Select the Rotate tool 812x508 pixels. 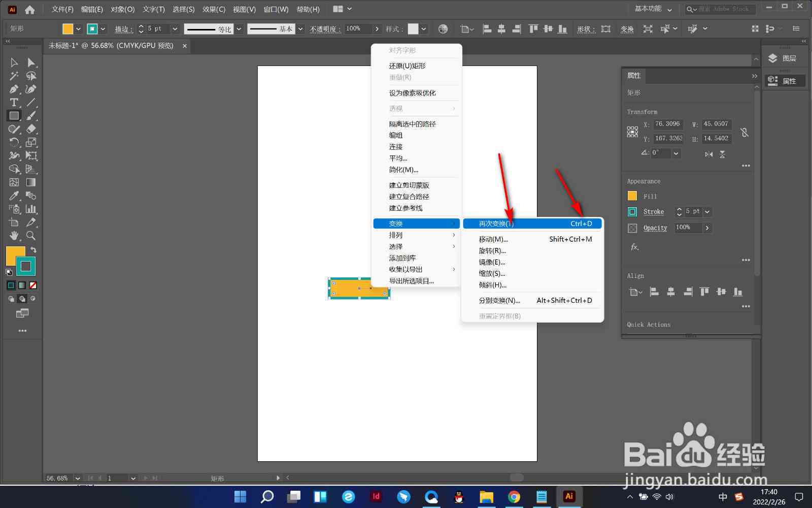[14, 142]
